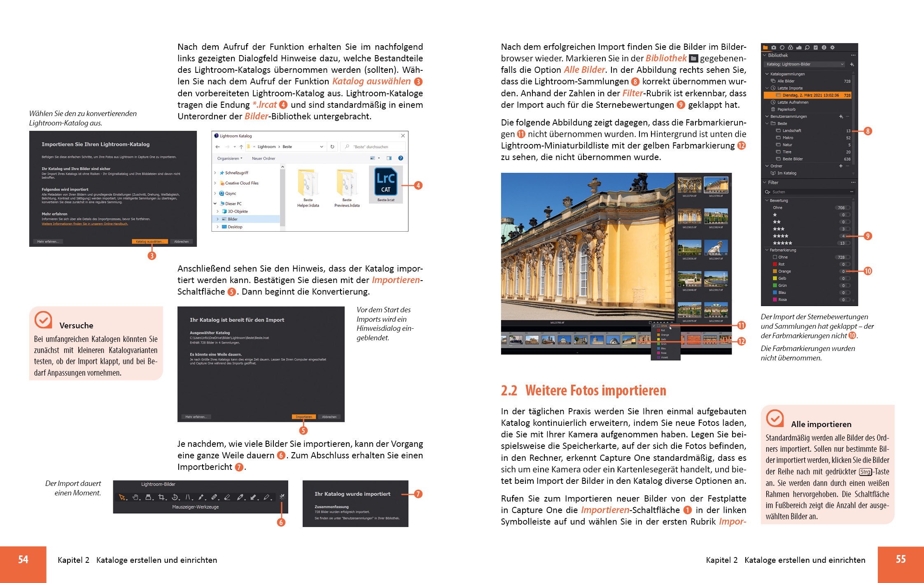This screenshot has height=583, width=924.
Task: Toggle the five-star rating filter
Action: click(847, 243)
